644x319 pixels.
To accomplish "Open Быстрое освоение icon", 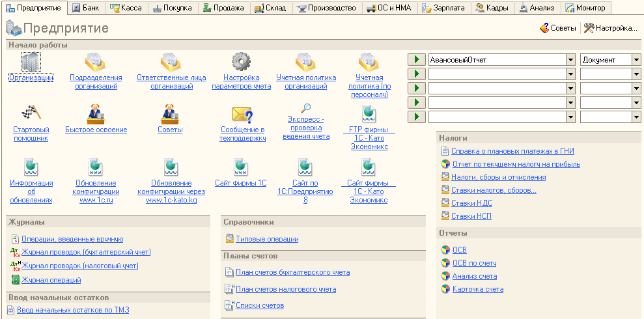I will (x=96, y=113).
